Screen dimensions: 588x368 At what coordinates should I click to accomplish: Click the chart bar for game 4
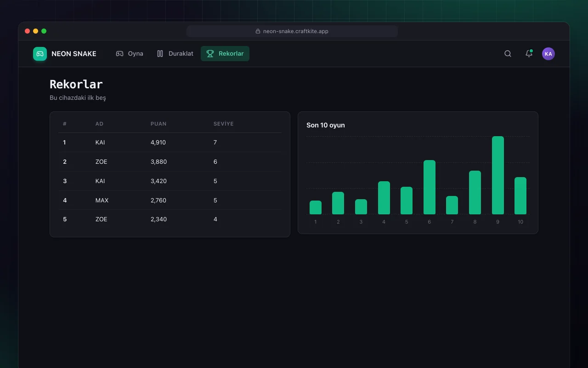tap(384, 198)
